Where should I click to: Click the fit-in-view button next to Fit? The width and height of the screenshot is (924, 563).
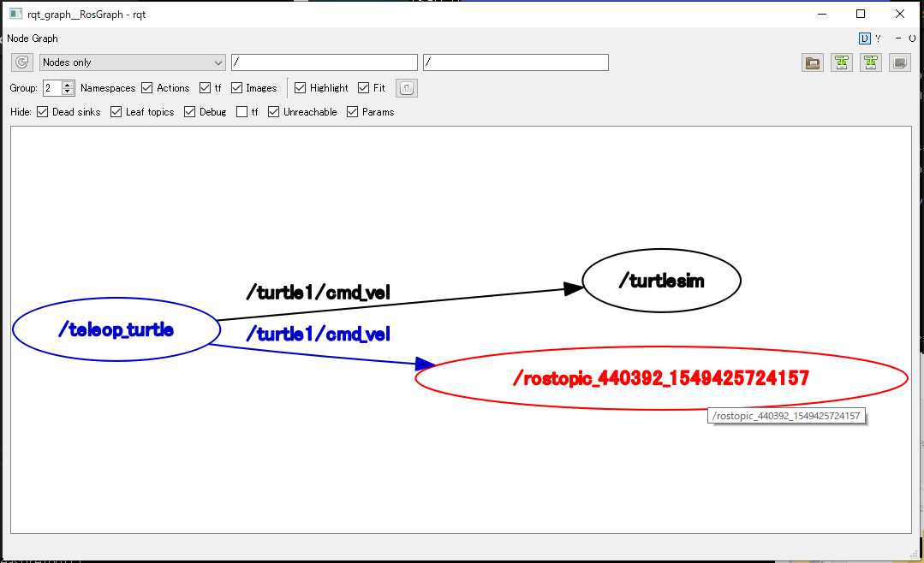pos(407,88)
